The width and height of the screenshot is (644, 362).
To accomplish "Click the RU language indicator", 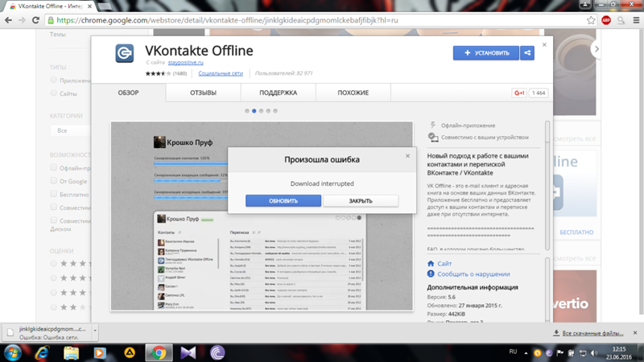I will pos(513,352).
